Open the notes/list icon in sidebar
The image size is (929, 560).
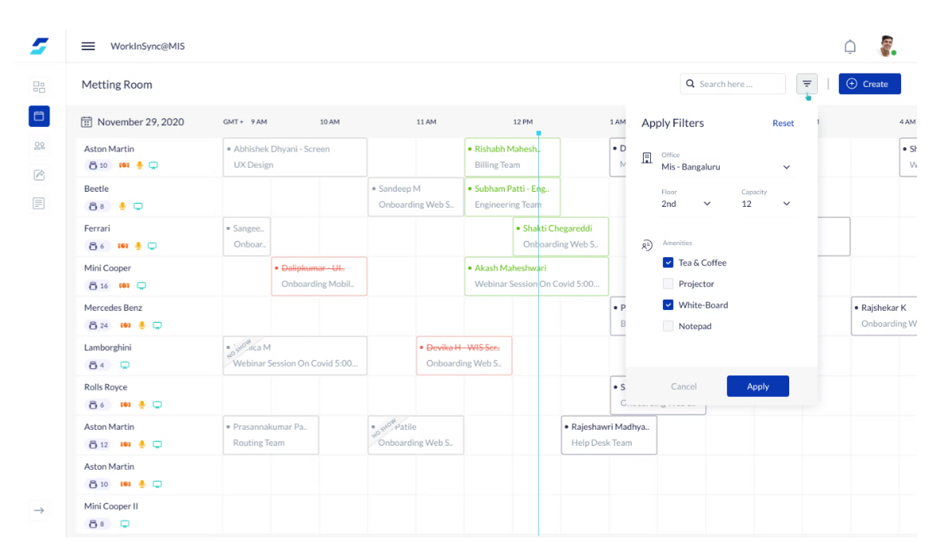click(x=38, y=203)
